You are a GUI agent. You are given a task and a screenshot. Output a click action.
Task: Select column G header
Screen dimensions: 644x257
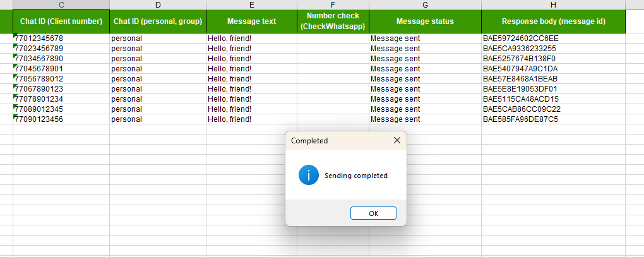click(x=425, y=5)
